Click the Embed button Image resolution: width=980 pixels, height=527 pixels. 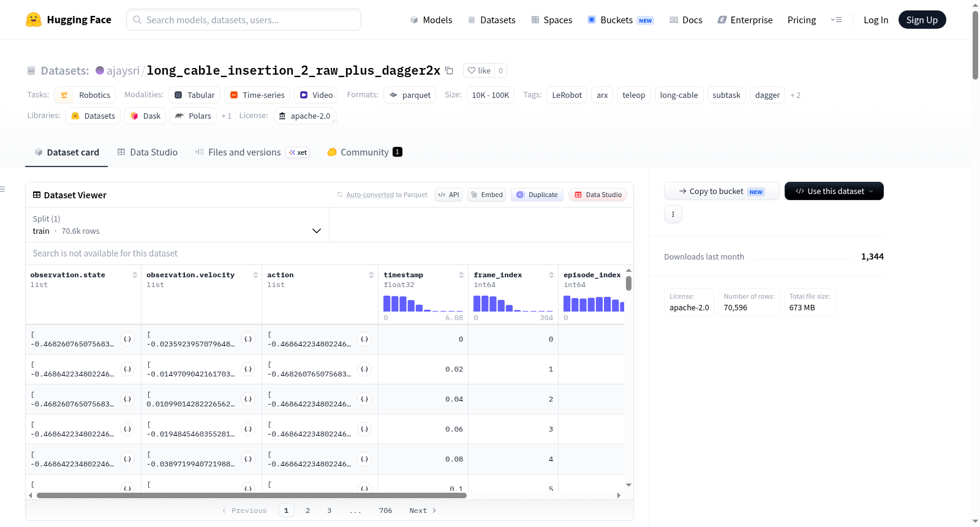coord(486,195)
